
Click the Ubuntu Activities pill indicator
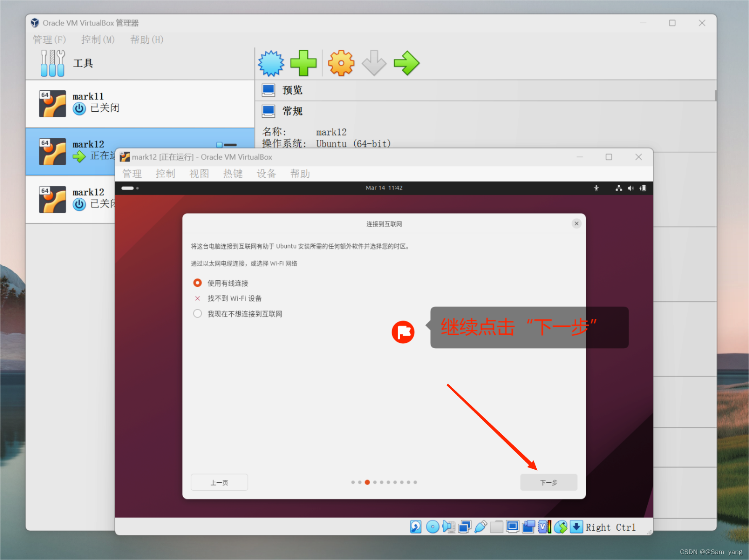pos(130,188)
